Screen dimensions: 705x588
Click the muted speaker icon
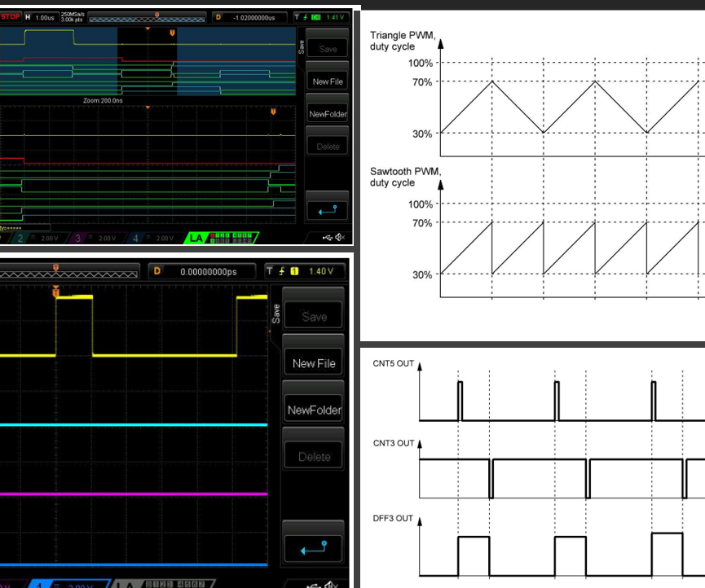(341, 238)
